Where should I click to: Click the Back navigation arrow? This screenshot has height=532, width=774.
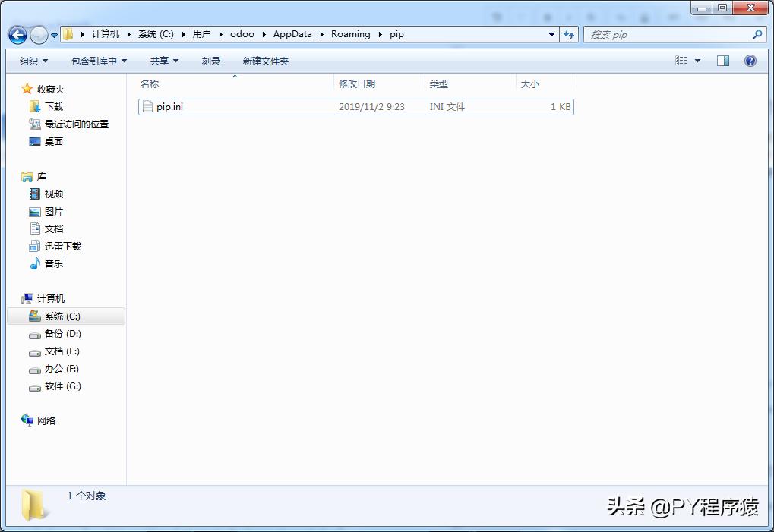click(17, 34)
